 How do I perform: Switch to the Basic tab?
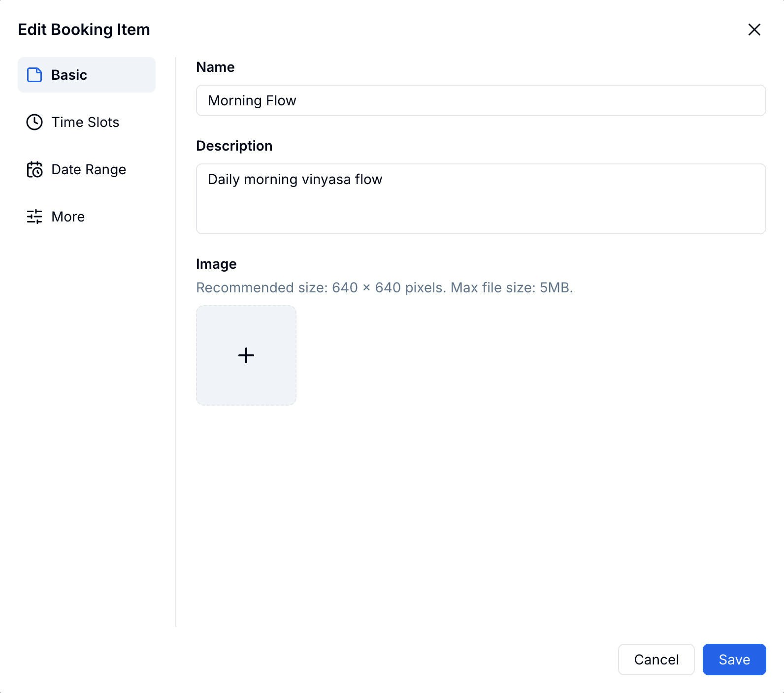87,75
